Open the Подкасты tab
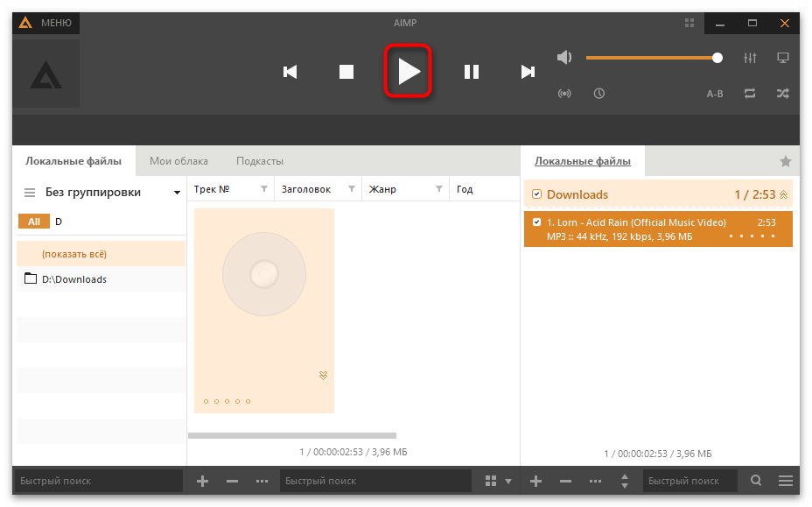Image resolution: width=812 pixels, height=507 pixels. pyautogui.click(x=260, y=161)
